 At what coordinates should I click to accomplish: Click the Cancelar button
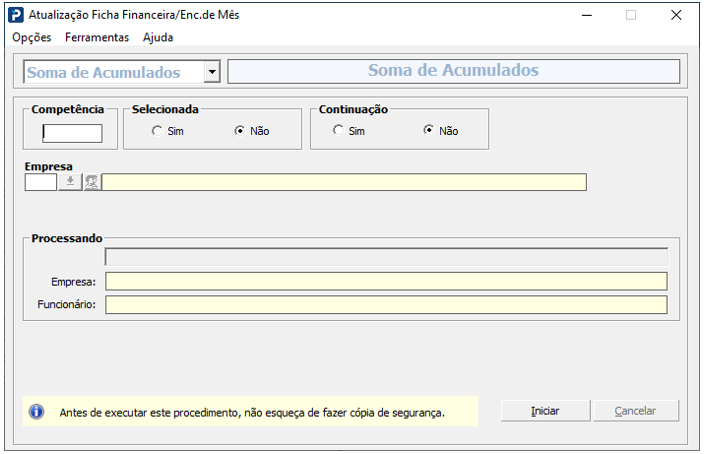[x=636, y=410]
